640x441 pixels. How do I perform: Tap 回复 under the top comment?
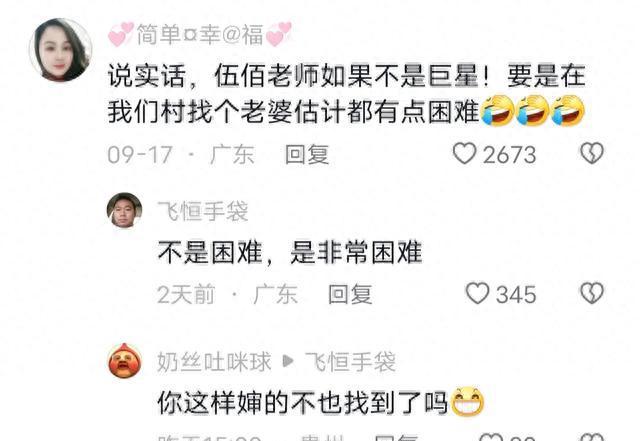(307, 155)
